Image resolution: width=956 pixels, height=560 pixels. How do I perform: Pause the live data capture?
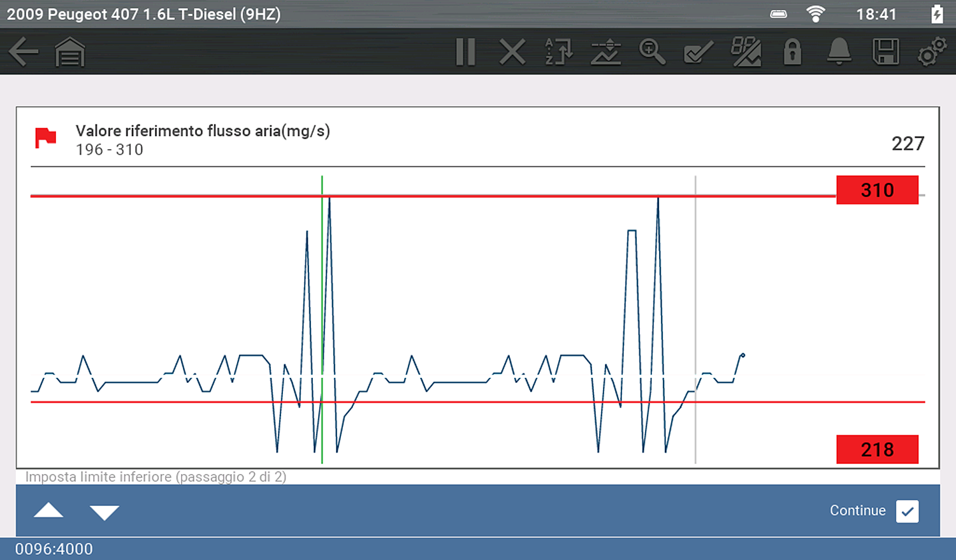tap(466, 52)
